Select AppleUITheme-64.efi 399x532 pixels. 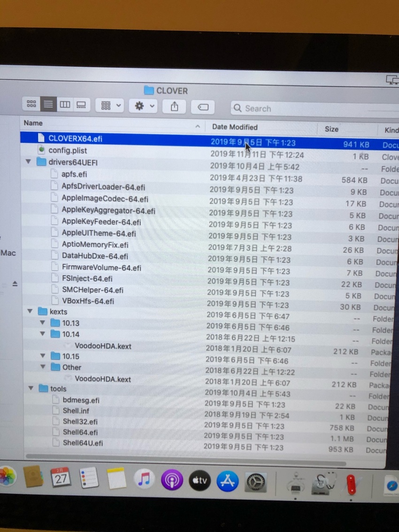click(x=99, y=233)
